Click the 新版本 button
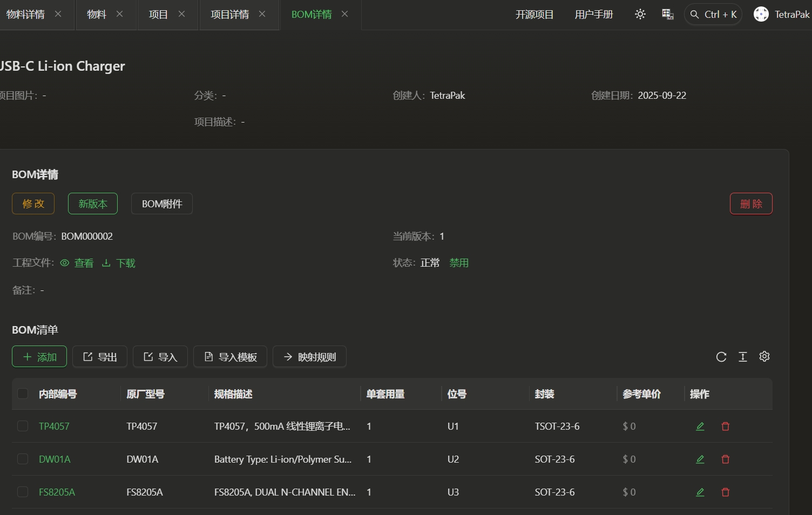Image resolution: width=812 pixels, height=515 pixels. pos(93,204)
